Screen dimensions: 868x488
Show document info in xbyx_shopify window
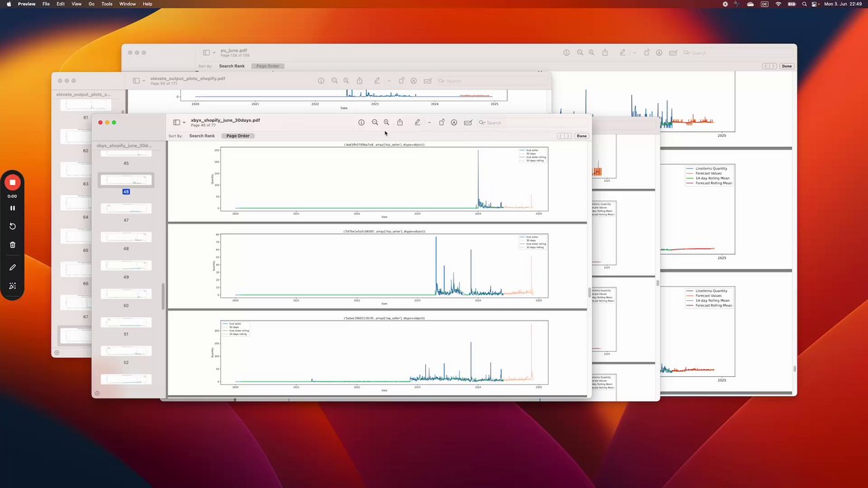[x=361, y=123]
